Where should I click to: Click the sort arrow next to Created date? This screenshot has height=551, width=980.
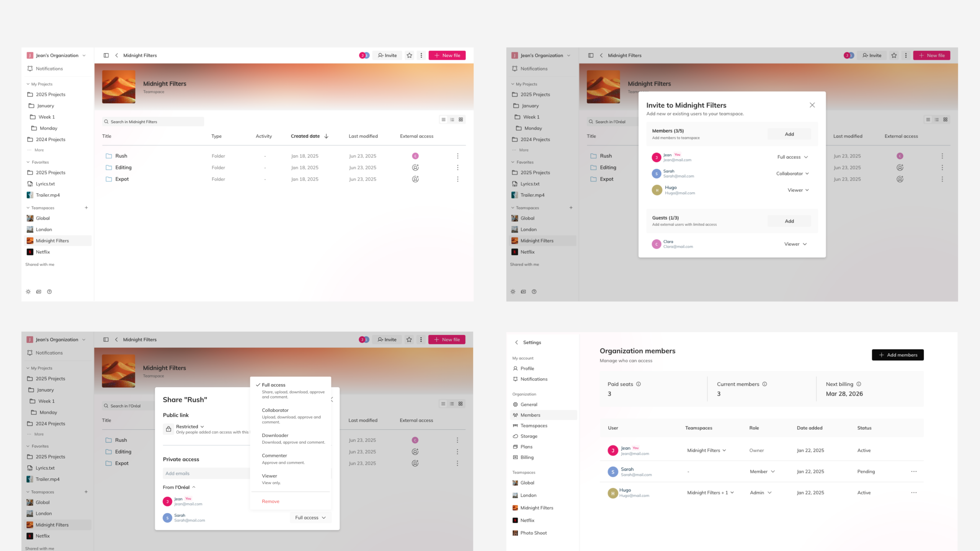[x=326, y=136]
